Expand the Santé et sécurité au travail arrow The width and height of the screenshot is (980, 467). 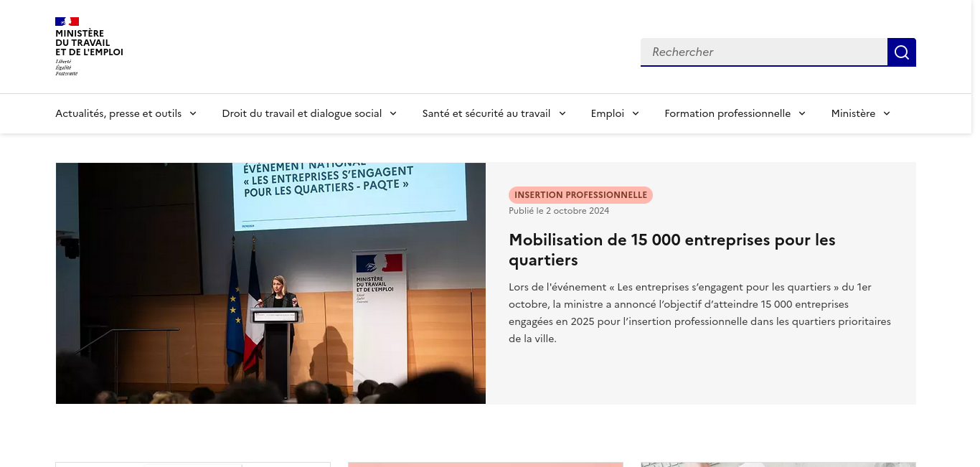click(x=562, y=113)
